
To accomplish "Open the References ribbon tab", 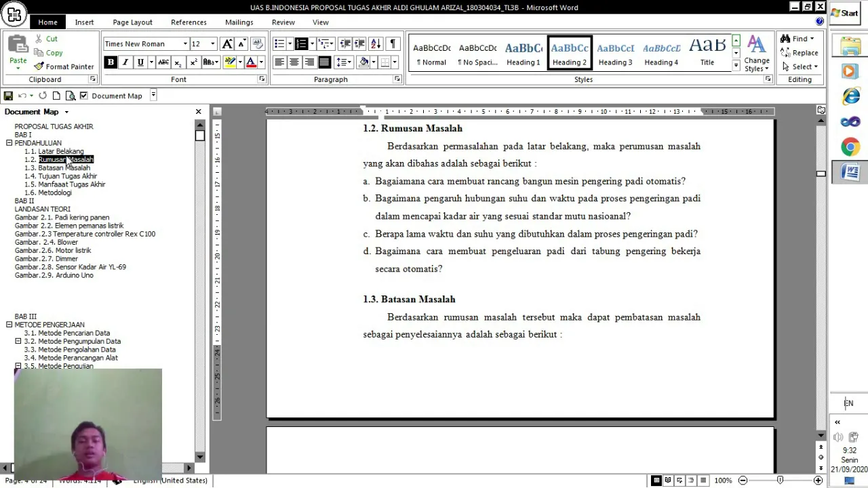I will tap(189, 22).
